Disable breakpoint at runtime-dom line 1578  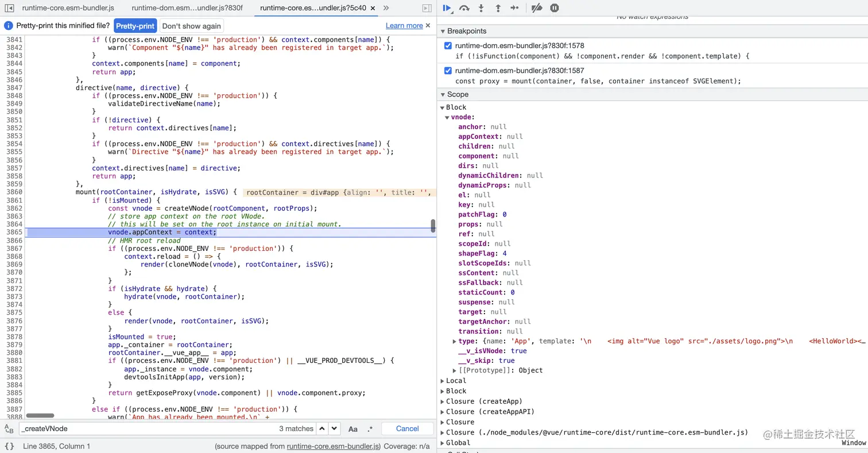(x=448, y=46)
